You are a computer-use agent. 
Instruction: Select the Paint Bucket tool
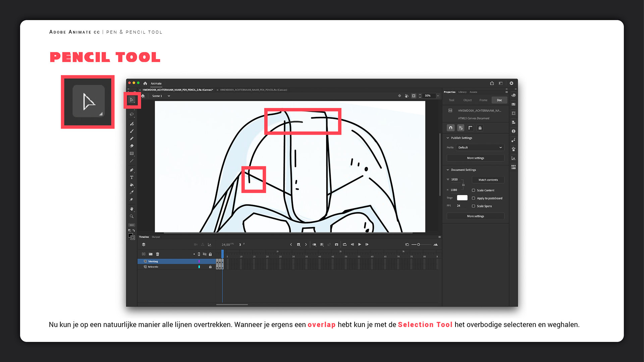(x=132, y=185)
